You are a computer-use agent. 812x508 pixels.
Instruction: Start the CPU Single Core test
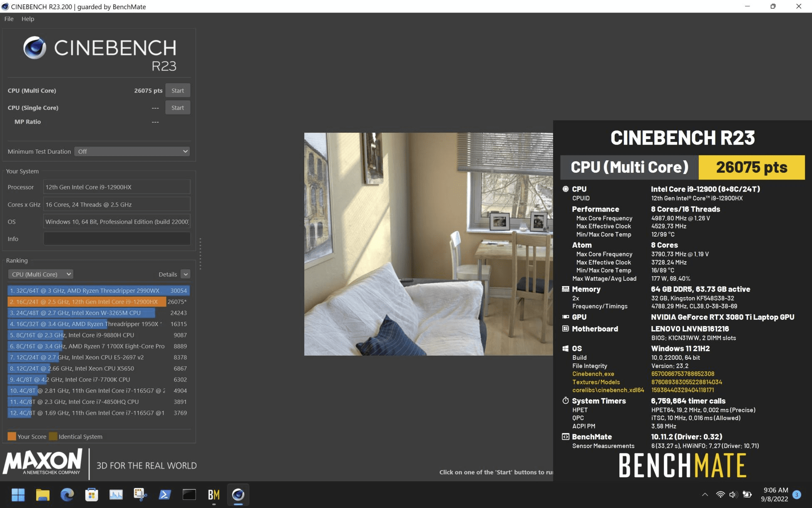tap(178, 107)
